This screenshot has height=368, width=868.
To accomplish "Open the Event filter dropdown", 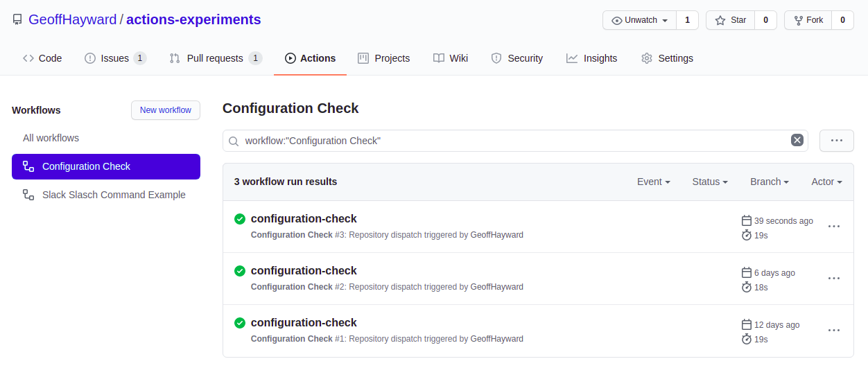I will click(653, 182).
